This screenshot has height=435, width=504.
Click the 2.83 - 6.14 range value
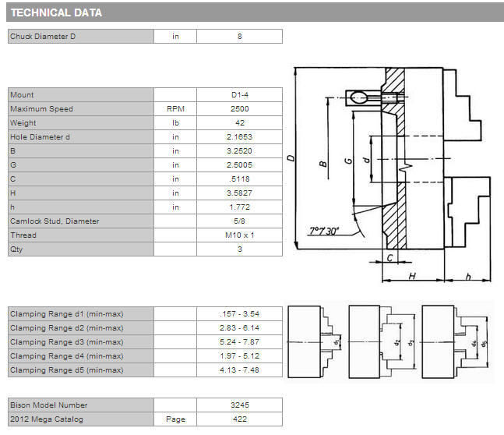coord(239,328)
